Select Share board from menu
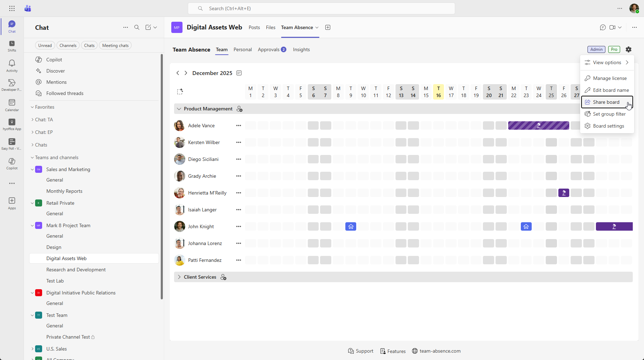 point(606,102)
